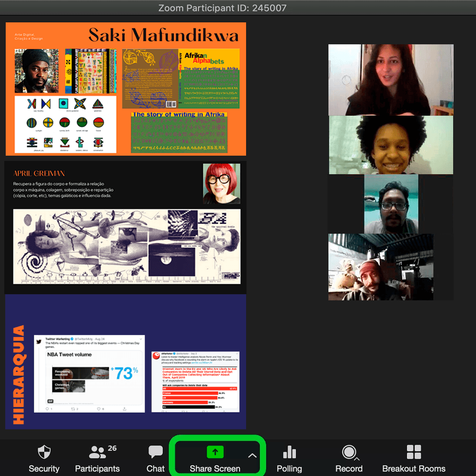Click the Security label text
The image size is (476, 476).
44,469
